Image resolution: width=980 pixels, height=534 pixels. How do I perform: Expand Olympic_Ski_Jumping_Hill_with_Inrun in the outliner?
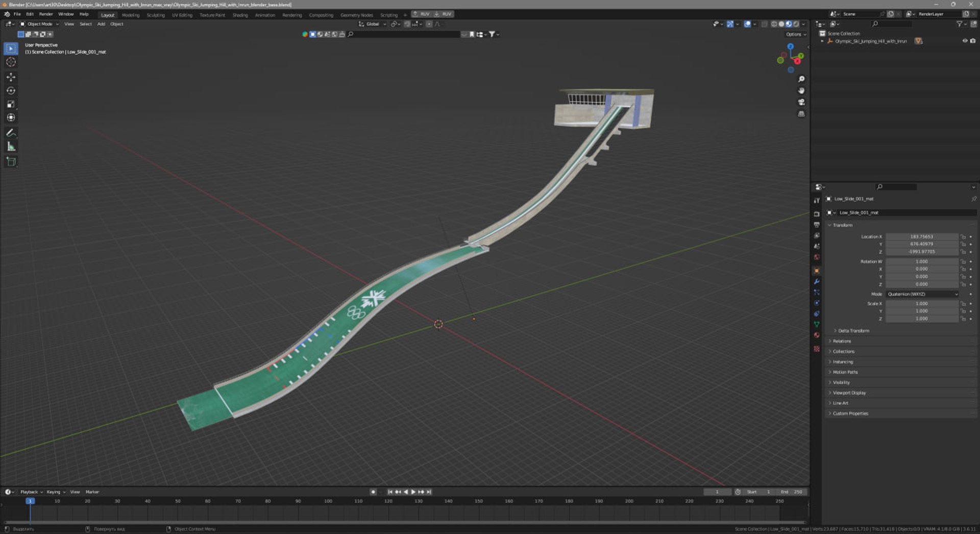822,41
